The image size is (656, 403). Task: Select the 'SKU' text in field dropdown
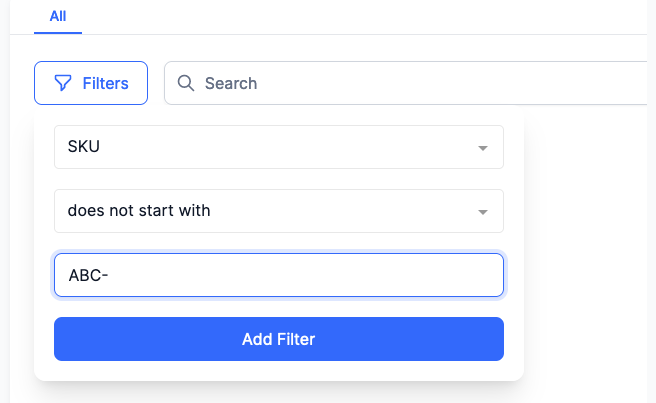pyautogui.click(x=84, y=146)
